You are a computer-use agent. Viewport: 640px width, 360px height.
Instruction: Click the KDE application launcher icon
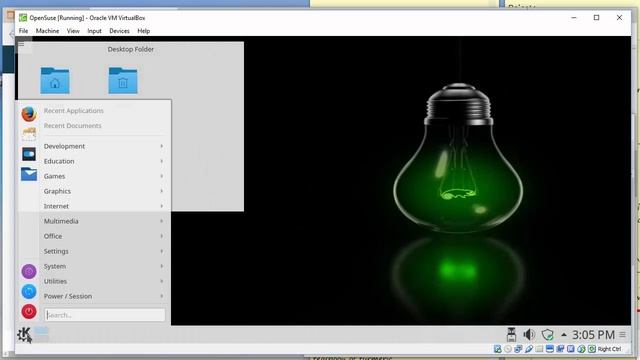pos(24,335)
